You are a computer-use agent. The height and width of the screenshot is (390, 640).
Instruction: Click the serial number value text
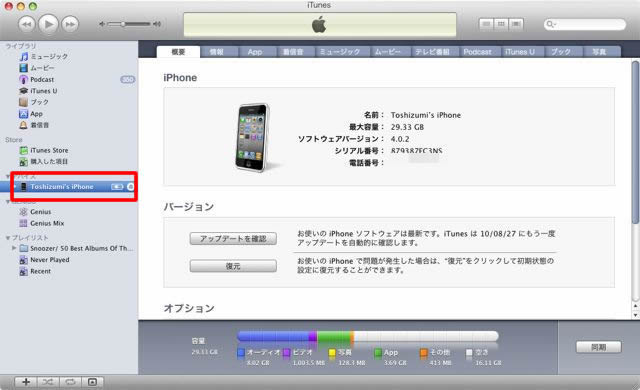tap(416, 151)
